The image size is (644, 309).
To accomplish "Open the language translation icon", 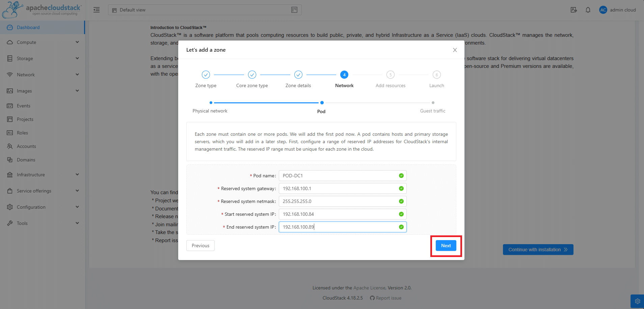I will (573, 10).
